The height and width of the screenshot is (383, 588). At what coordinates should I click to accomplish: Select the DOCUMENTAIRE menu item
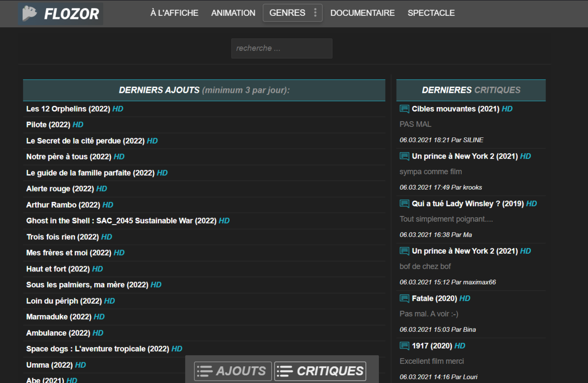point(363,13)
